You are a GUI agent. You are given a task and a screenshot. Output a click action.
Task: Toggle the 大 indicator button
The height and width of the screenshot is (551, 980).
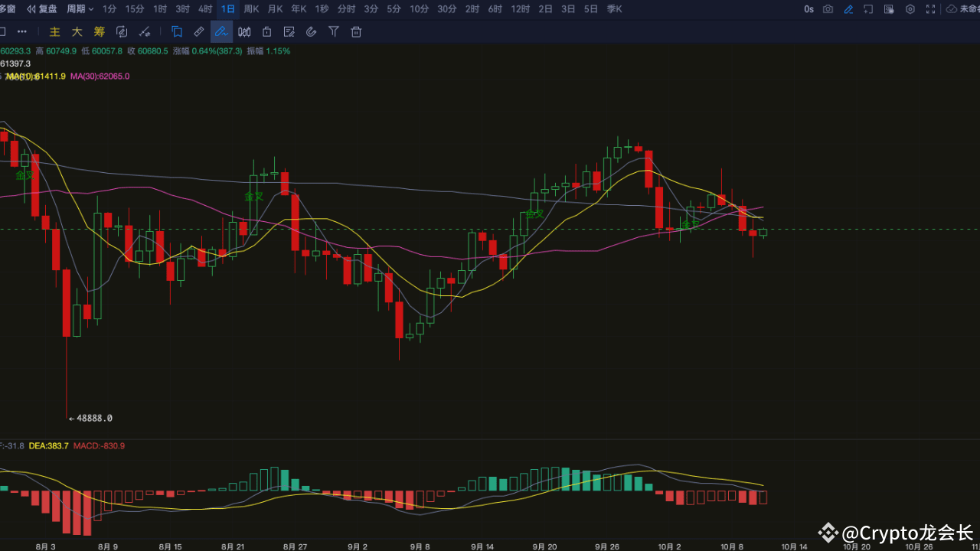[x=77, y=31]
